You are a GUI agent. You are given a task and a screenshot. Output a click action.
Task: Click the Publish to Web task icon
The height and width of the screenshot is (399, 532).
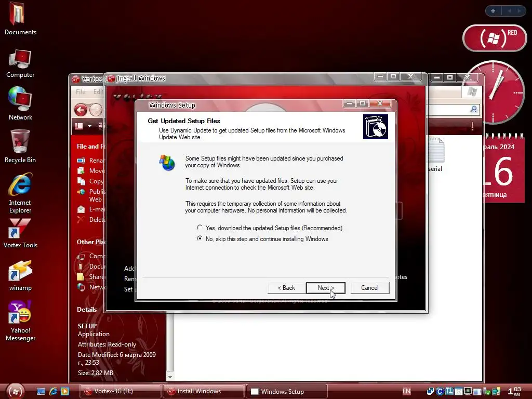click(x=81, y=192)
